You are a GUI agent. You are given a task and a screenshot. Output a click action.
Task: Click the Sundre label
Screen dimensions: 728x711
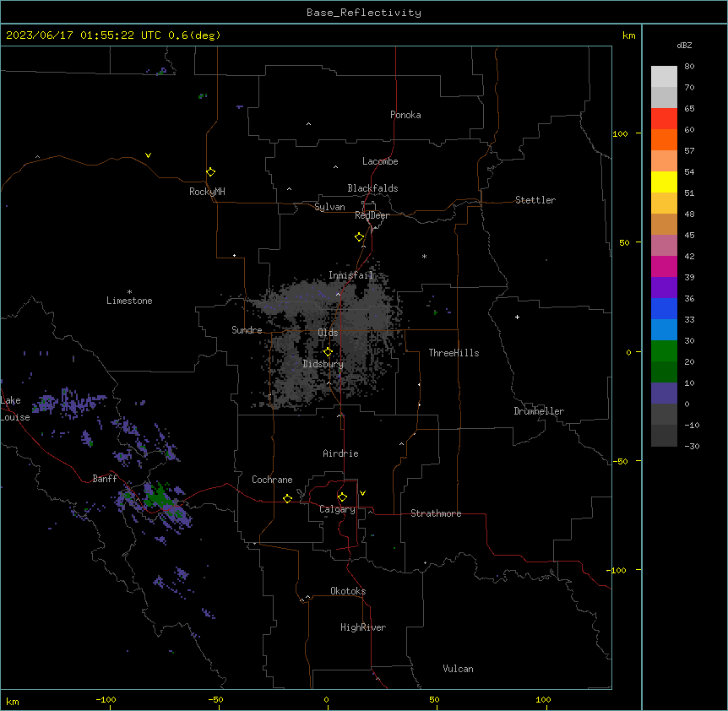247,330
